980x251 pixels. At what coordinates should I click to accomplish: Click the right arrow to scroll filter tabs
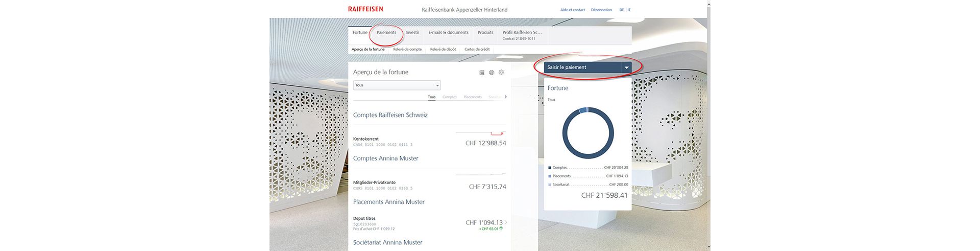click(505, 97)
